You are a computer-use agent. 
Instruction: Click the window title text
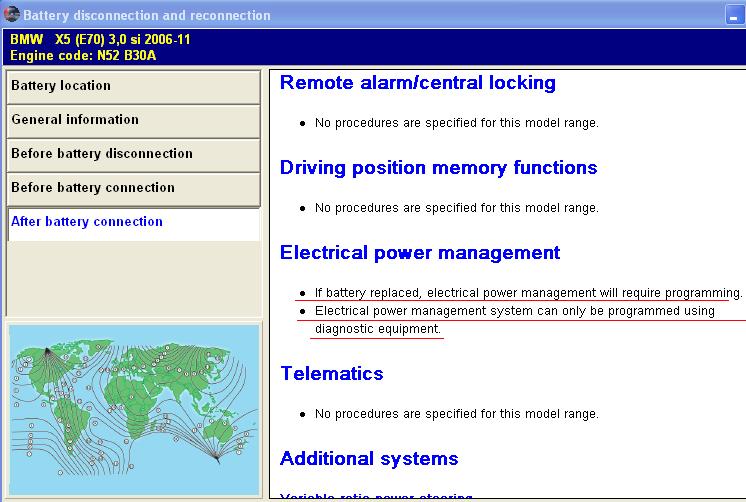click(x=147, y=15)
